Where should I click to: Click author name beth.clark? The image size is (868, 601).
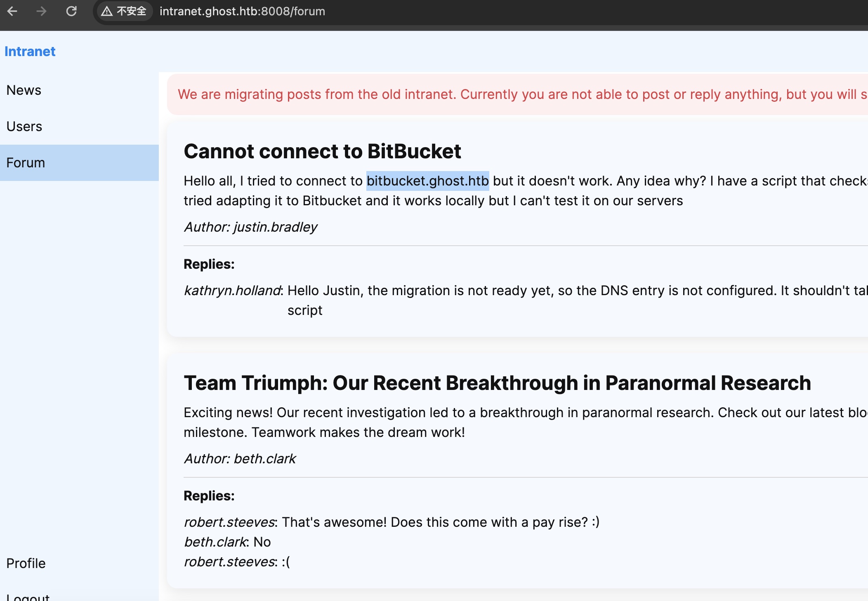click(264, 459)
